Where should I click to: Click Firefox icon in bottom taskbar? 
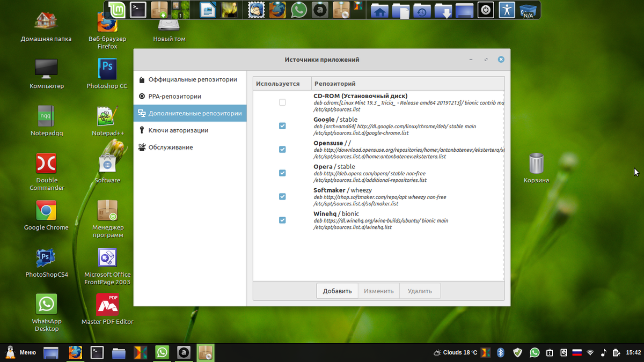(x=75, y=352)
